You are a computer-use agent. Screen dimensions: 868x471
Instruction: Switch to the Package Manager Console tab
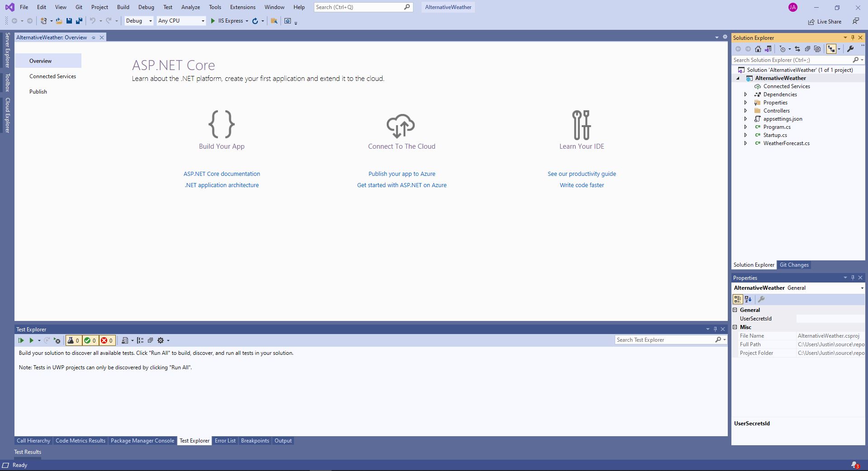pos(142,441)
